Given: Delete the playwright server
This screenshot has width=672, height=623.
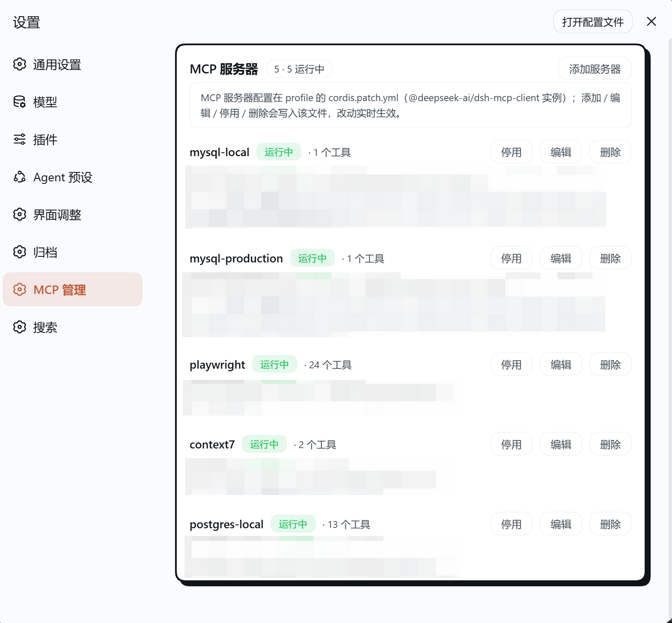Looking at the screenshot, I should [x=611, y=364].
